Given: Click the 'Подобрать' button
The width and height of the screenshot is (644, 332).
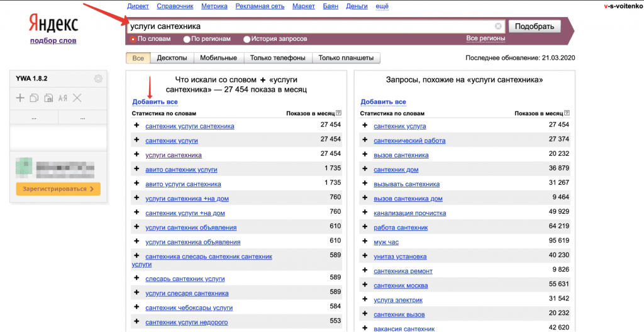Looking at the screenshot, I should 535,26.
